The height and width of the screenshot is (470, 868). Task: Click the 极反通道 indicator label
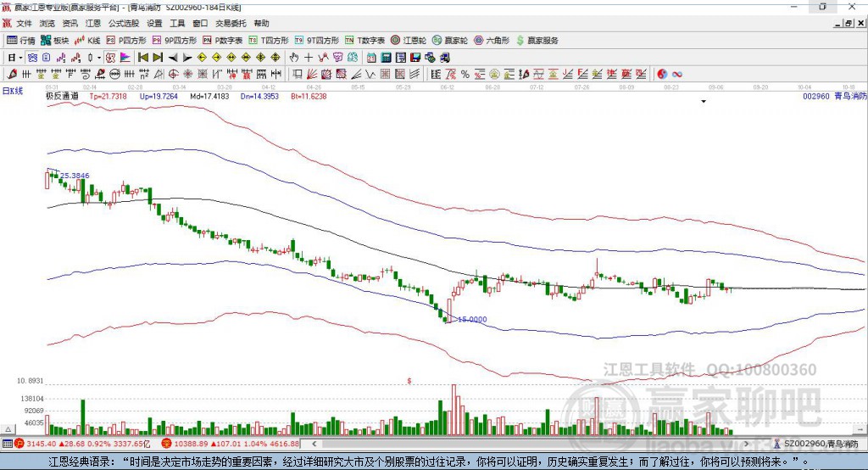coord(62,96)
